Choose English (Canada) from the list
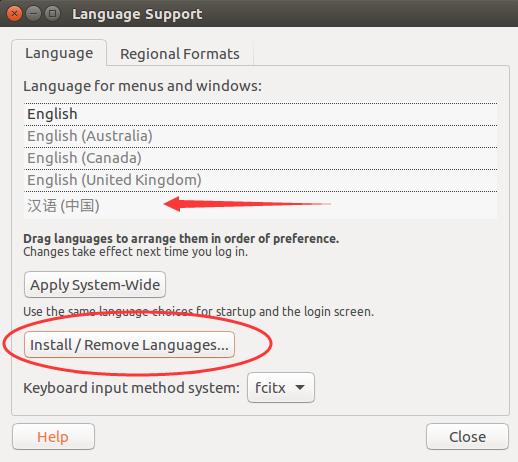 click(261, 158)
